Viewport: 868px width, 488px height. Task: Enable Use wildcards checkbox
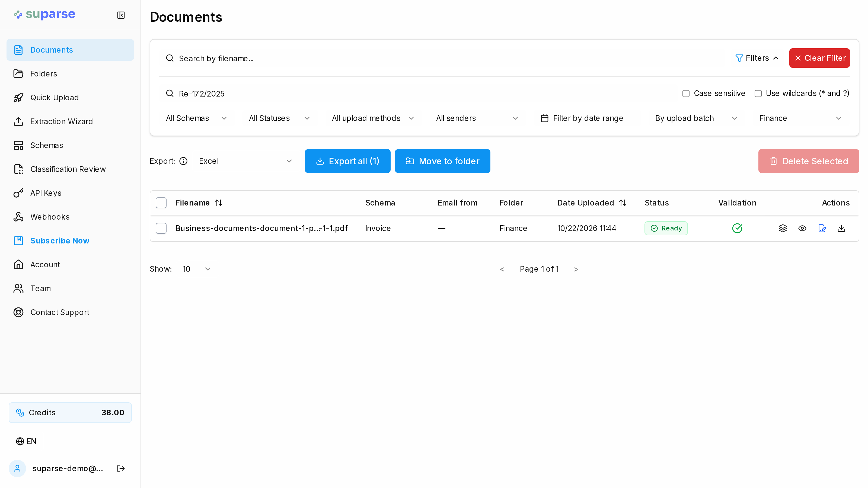[758, 93]
